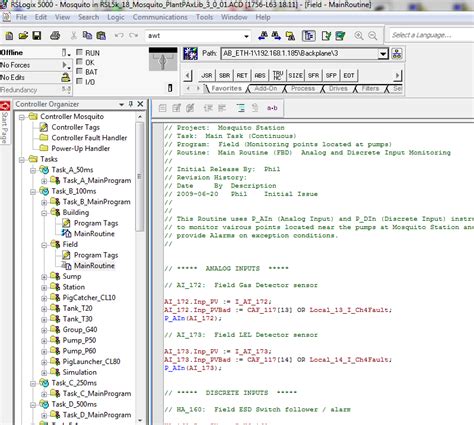474x425 pixels.
Task: Collapse the Controller Mosquito tree node
Action: point(22,117)
